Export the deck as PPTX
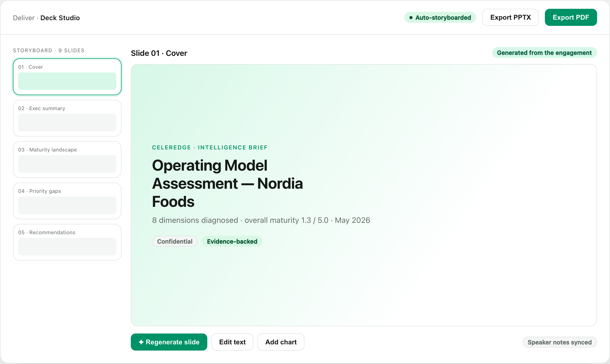This screenshot has width=610, height=364. (510, 17)
